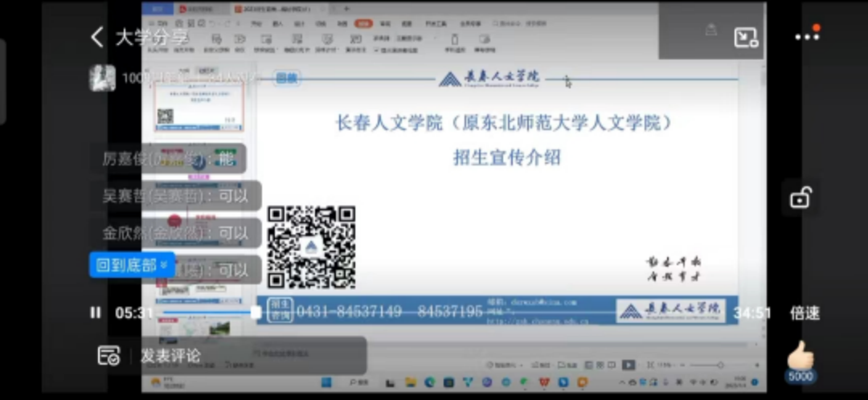Click the QR code on the slide
868x400 pixels.
point(312,247)
